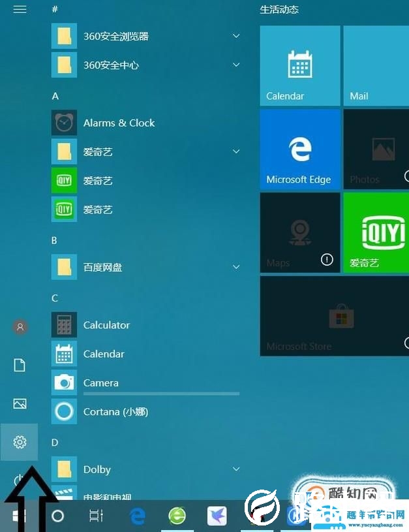Image resolution: width=409 pixels, height=532 pixels.
Task: Open the Microsoft Edge tile
Action: [x=300, y=149]
